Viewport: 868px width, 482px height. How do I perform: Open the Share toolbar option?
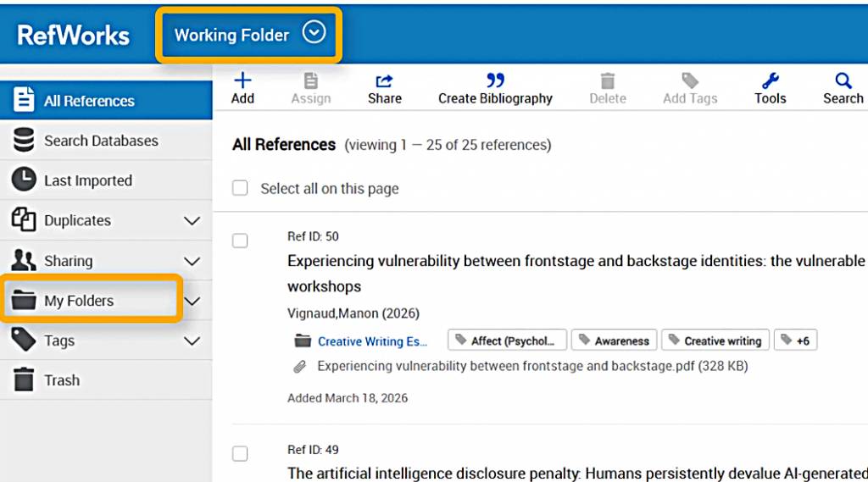[384, 81]
